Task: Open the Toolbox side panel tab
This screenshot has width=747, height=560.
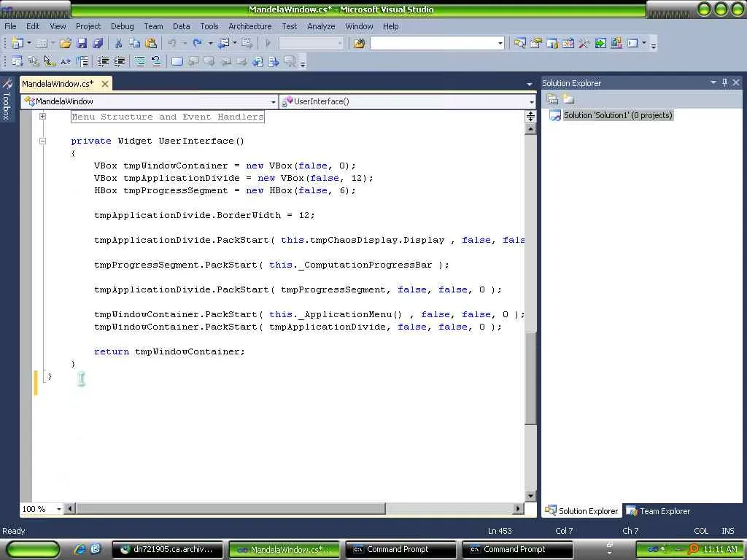Action: [x=7, y=99]
